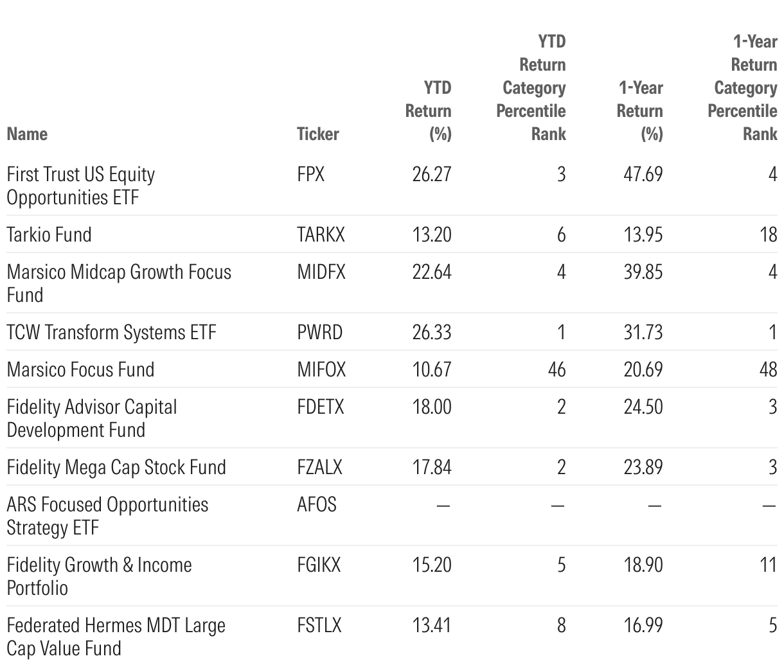Click Fidelity Growth & Income Portfolio
The height and width of the screenshot is (672, 784).
tap(99, 576)
